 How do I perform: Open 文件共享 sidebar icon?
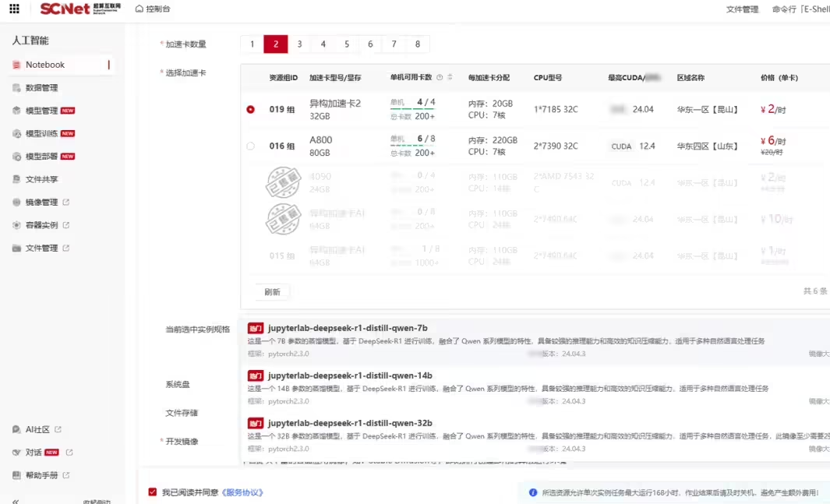[x=16, y=179]
